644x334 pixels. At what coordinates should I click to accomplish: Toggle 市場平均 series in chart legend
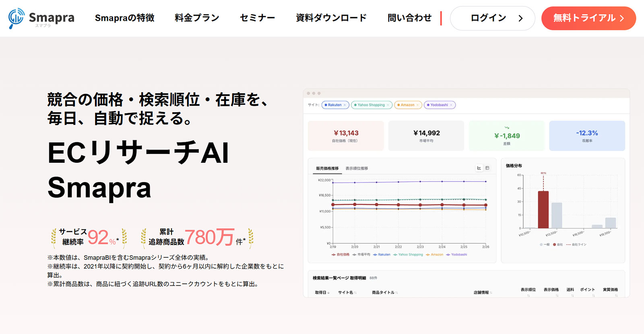click(x=361, y=254)
